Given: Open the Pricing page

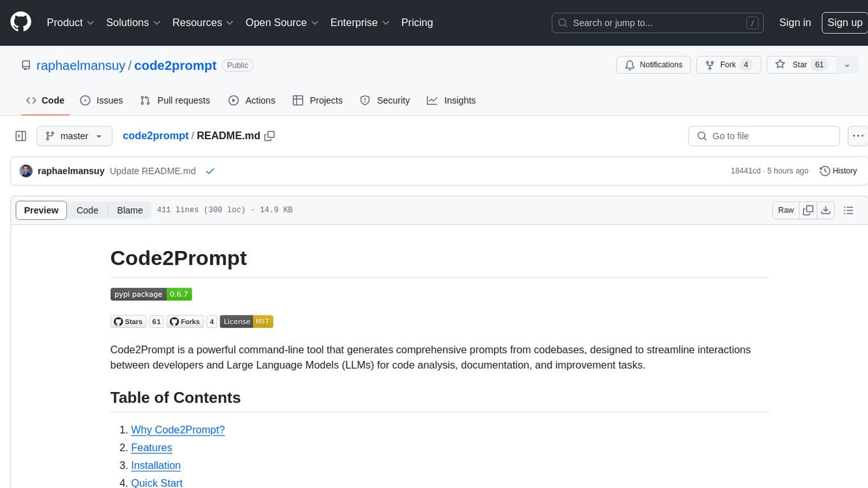Looking at the screenshot, I should pos(417,22).
